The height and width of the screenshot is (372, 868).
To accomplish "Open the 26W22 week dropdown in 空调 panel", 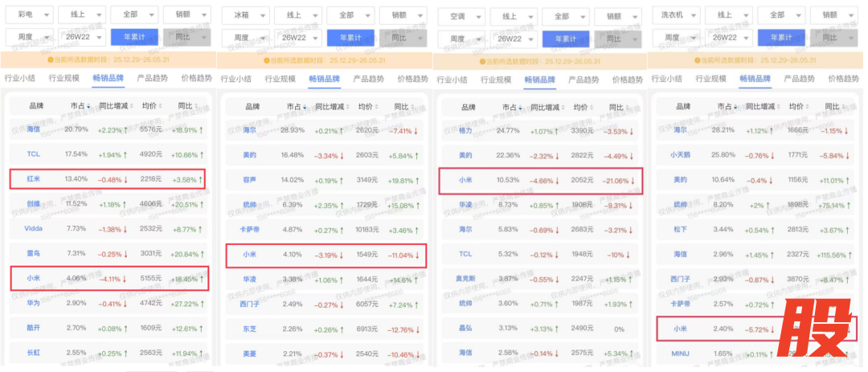I will (514, 39).
